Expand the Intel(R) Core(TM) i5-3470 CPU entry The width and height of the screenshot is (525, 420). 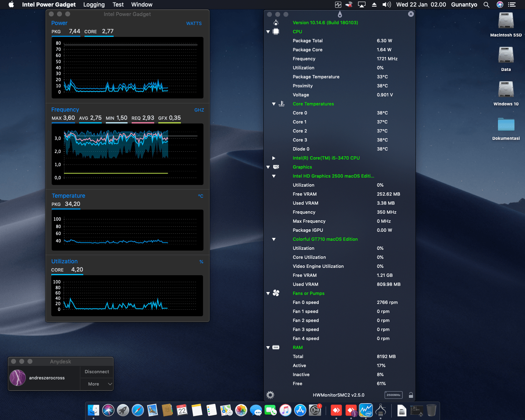coord(274,158)
